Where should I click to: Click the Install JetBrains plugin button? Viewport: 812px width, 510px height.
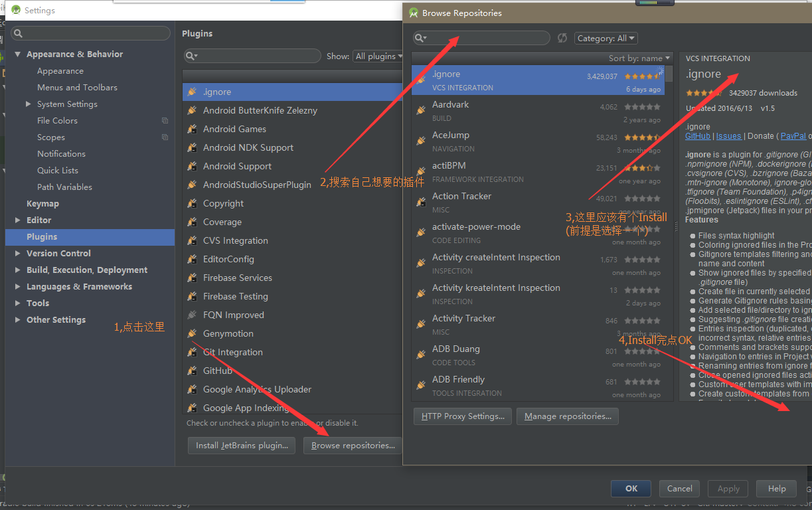[242, 446]
